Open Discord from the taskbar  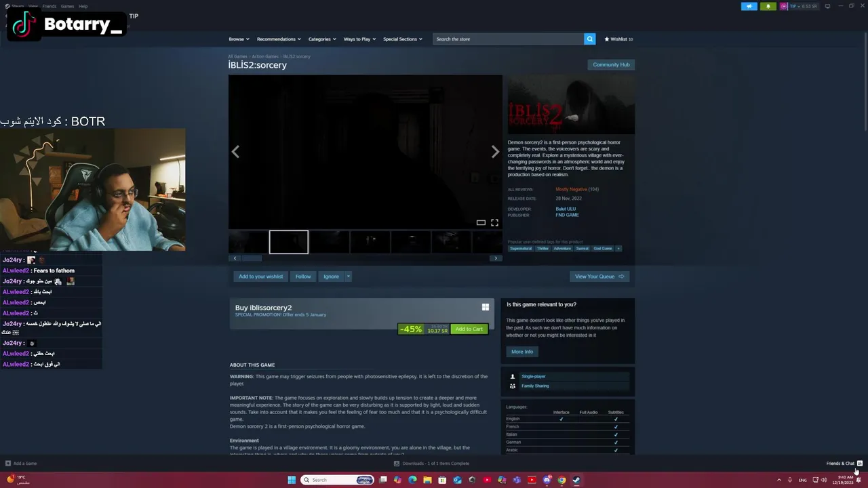coord(547,480)
